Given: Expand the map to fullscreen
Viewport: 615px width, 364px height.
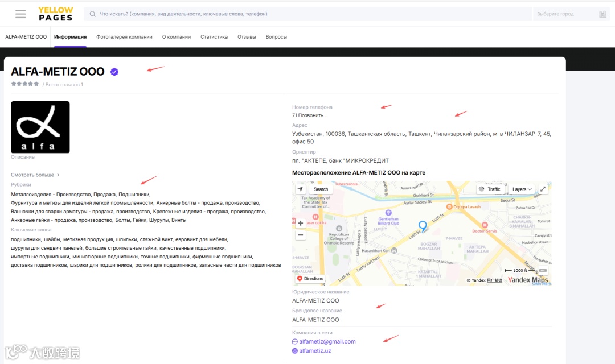Looking at the screenshot, I should pyautogui.click(x=543, y=189).
